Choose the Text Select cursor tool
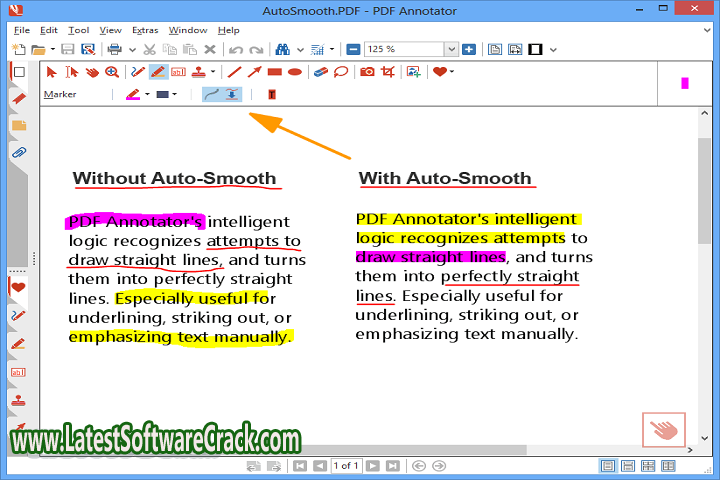This screenshot has width=720, height=480. tap(72, 72)
